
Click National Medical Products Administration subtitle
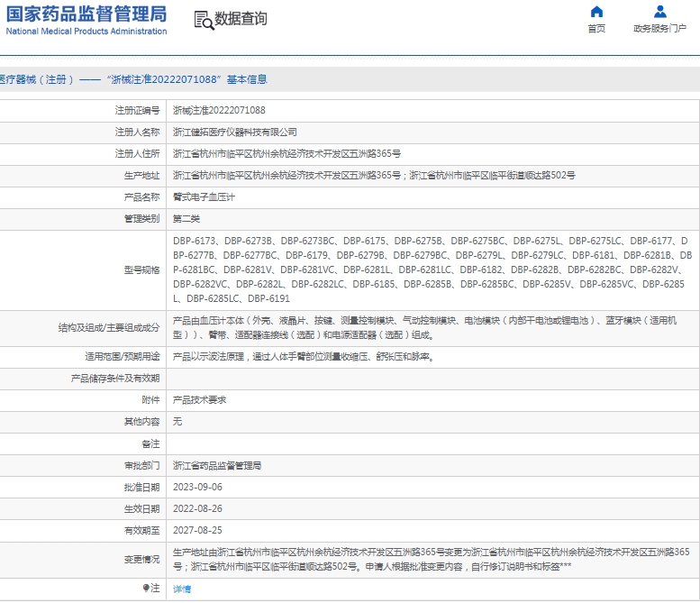click(x=86, y=32)
